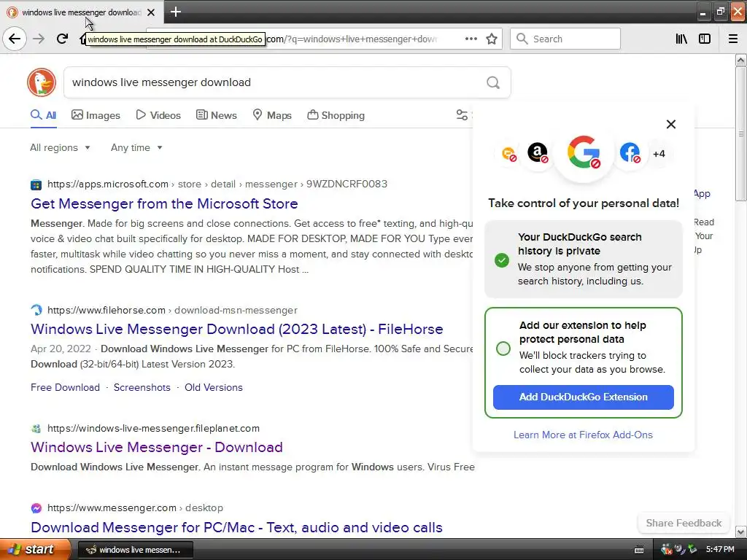Click the magnifier search submit icon

(493, 82)
